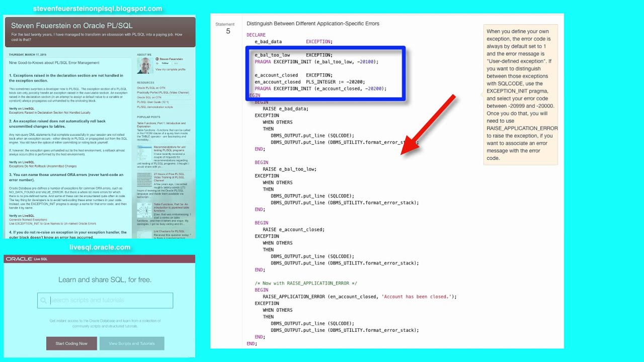
Task: Click Start Coding Now button
Action: (71, 343)
